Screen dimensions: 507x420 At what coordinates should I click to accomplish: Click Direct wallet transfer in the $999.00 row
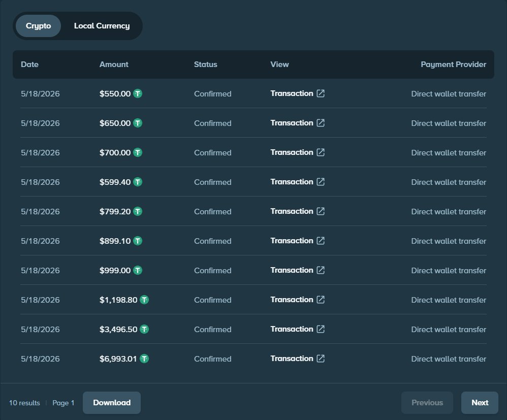click(449, 270)
